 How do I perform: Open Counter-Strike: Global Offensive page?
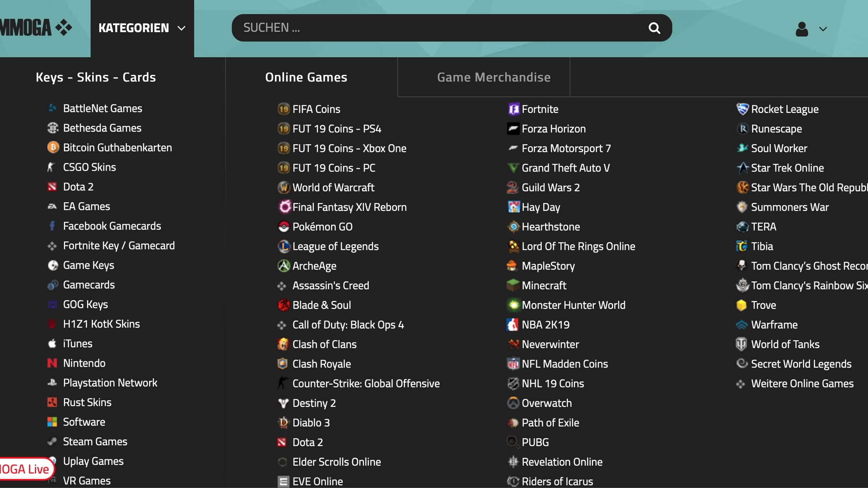coord(366,383)
